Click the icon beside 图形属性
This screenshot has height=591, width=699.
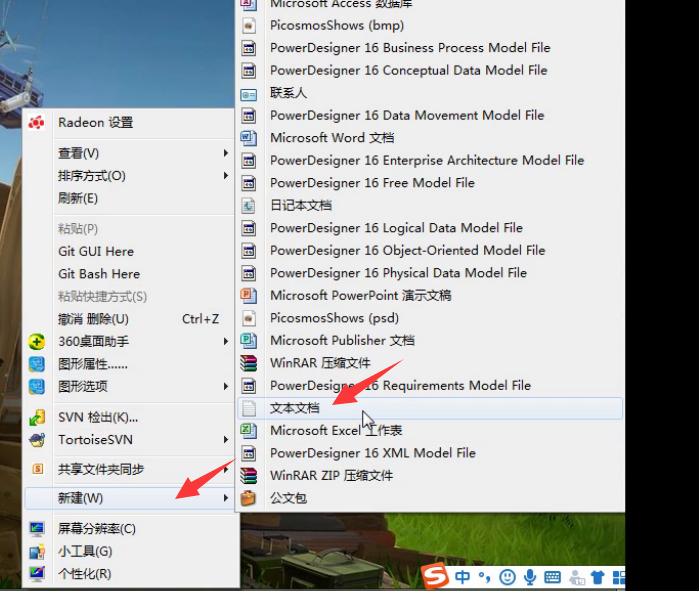pyautogui.click(x=37, y=364)
